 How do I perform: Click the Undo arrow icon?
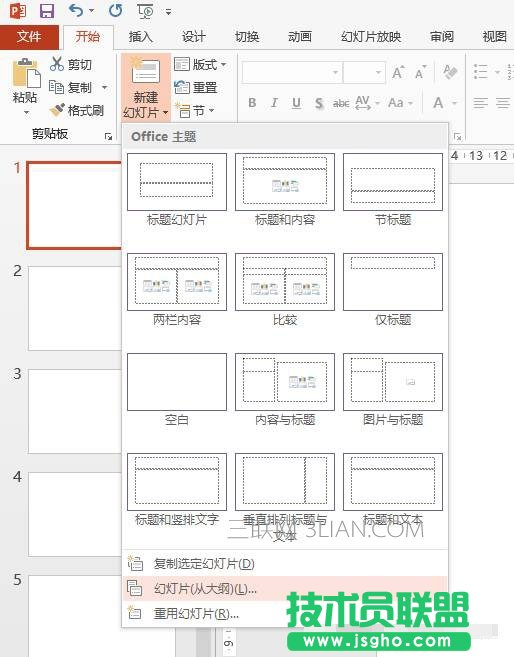[76, 10]
